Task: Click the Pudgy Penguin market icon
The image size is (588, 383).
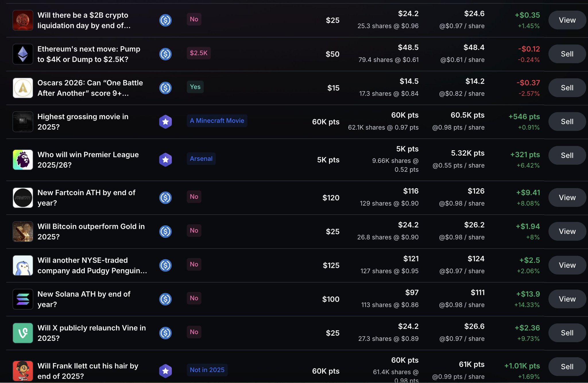Action: coord(23,265)
